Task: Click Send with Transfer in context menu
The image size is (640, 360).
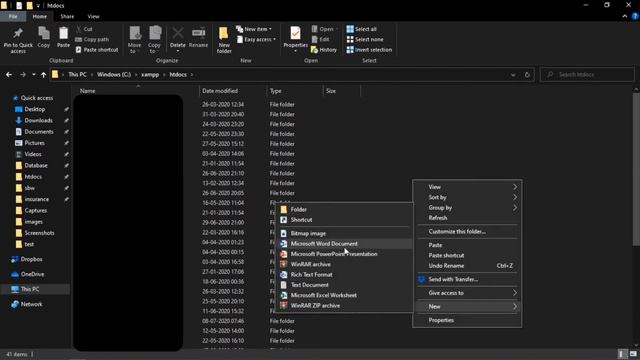Action: [467, 279]
